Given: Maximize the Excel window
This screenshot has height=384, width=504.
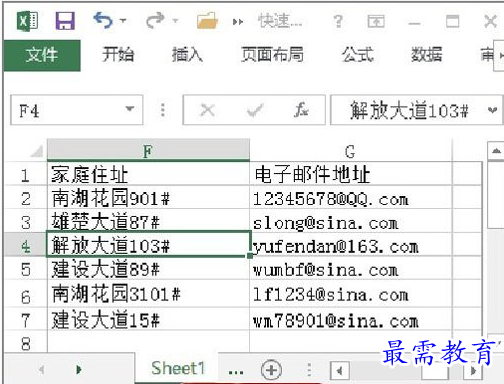Looking at the screenshot, I should click(x=452, y=21).
